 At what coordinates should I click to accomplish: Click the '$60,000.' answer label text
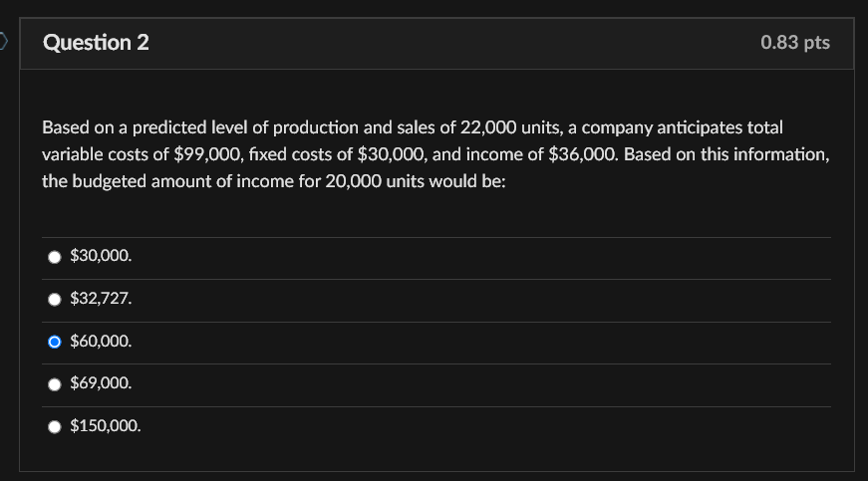click(x=101, y=342)
